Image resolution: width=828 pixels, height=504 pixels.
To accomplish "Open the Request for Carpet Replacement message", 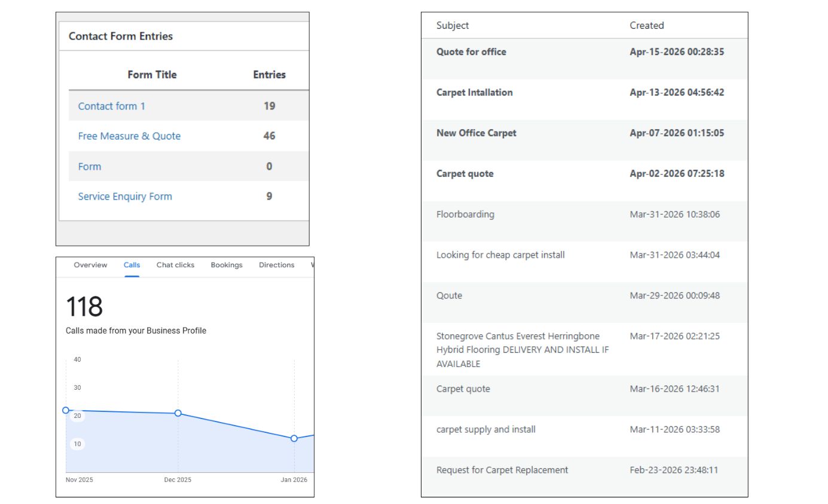I will [502, 470].
